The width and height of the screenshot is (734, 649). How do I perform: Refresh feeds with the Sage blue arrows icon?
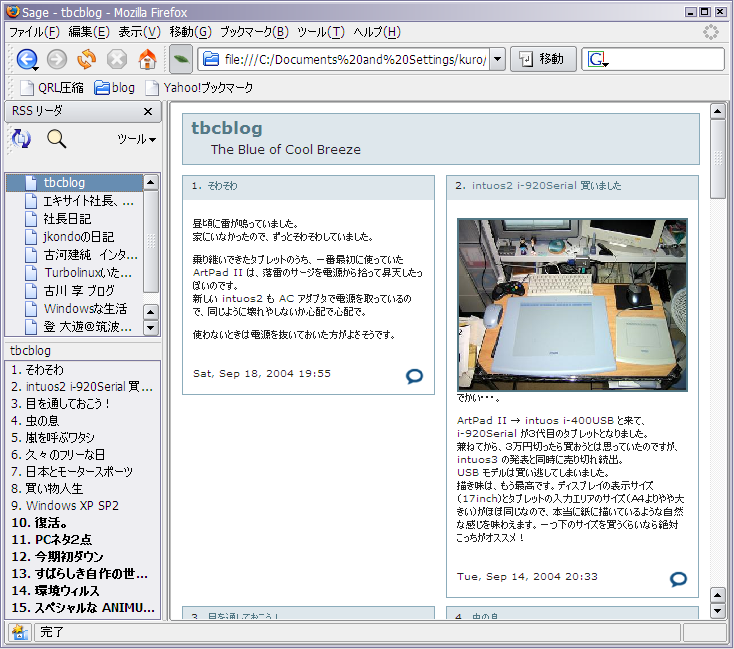pyautogui.click(x=21, y=139)
